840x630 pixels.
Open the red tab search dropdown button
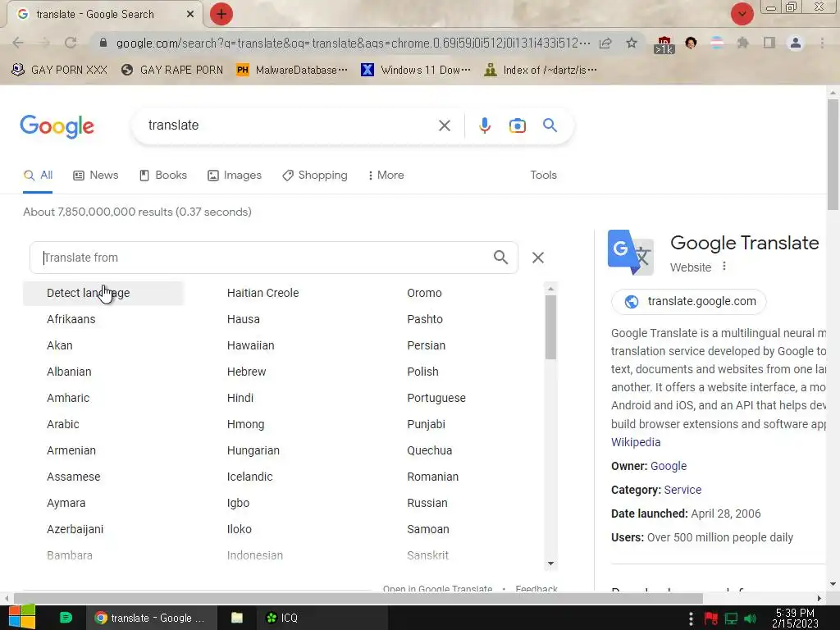pyautogui.click(x=742, y=14)
